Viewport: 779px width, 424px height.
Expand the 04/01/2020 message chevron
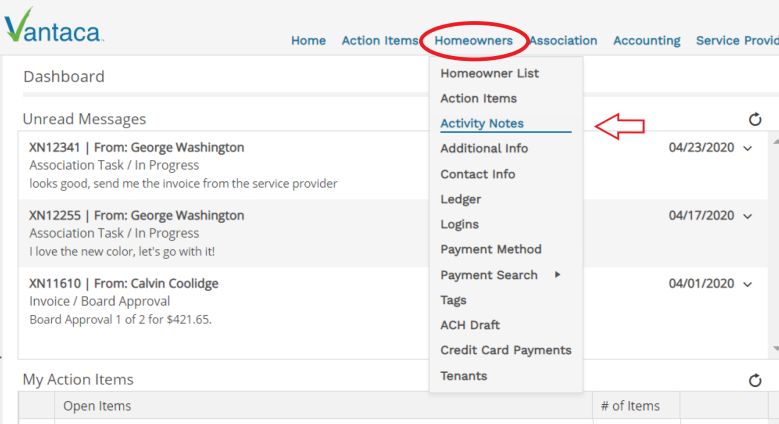747,284
